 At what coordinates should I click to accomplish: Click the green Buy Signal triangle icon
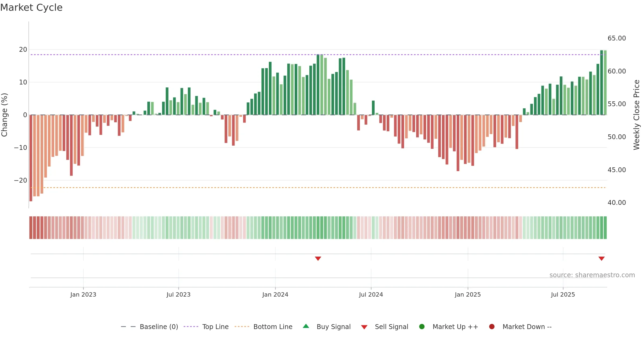(306, 326)
